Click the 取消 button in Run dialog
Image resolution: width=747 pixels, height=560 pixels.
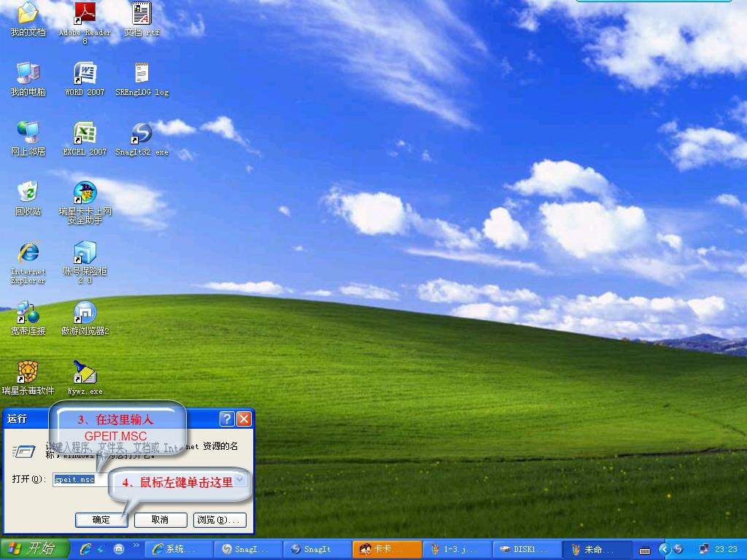(x=160, y=519)
